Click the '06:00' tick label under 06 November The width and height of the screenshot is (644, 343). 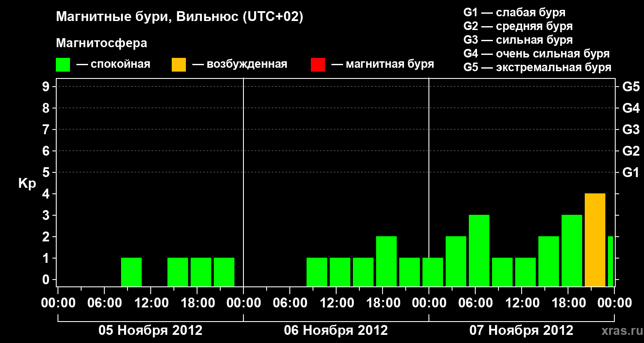point(289,303)
